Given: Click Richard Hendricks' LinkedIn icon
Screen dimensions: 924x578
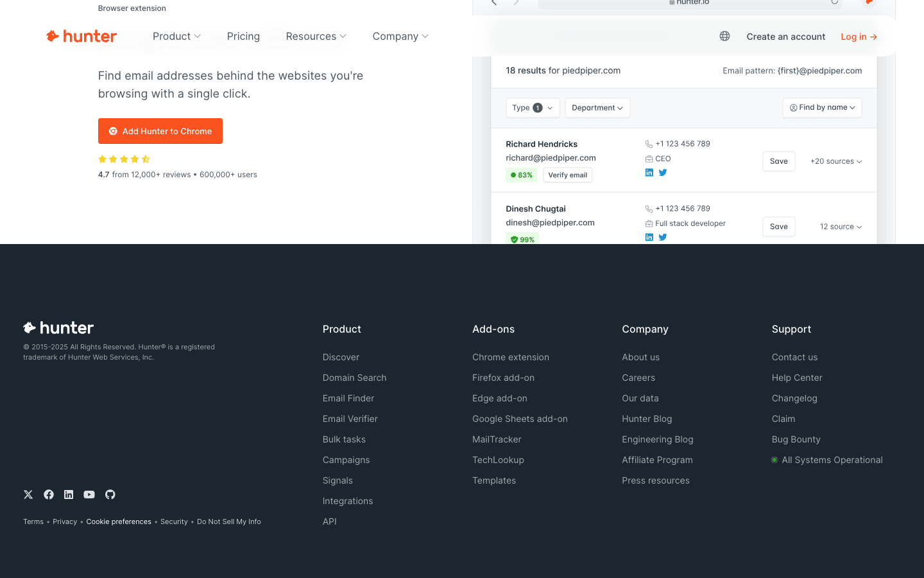Looking at the screenshot, I should [649, 173].
